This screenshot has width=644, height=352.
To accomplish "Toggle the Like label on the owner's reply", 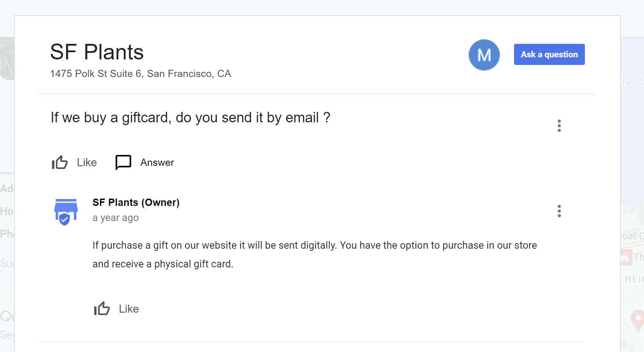I will [x=129, y=309].
